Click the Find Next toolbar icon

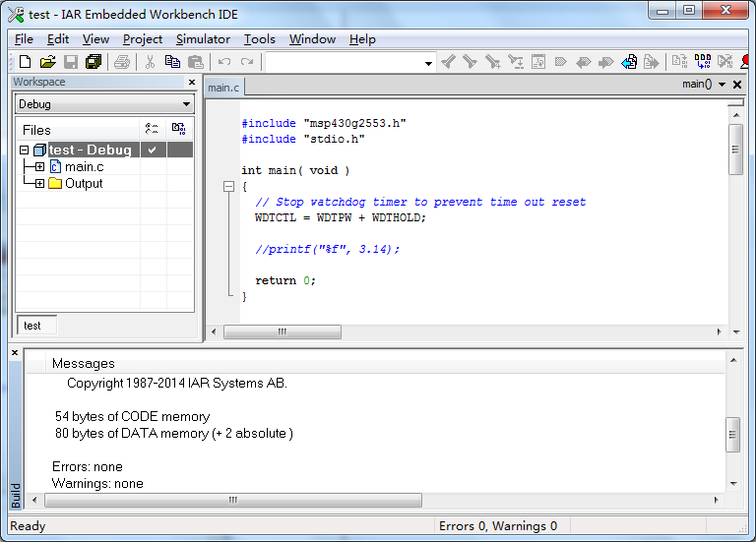point(471,62)
